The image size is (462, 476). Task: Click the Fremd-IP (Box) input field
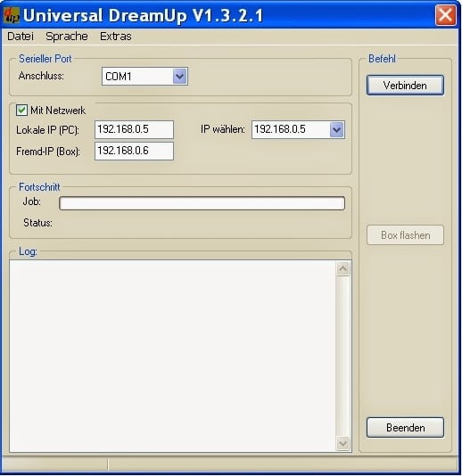coord(134,151)
